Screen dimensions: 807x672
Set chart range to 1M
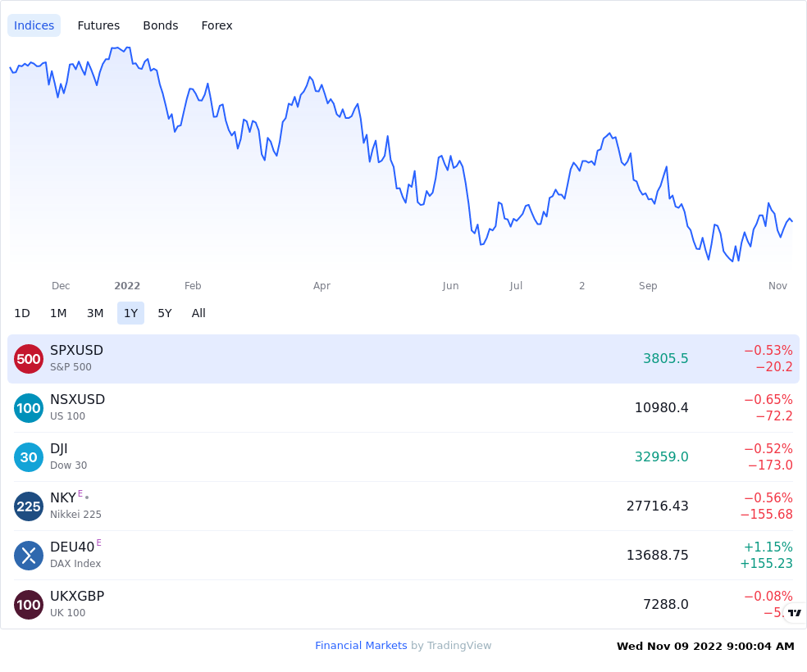click(58, 313)
